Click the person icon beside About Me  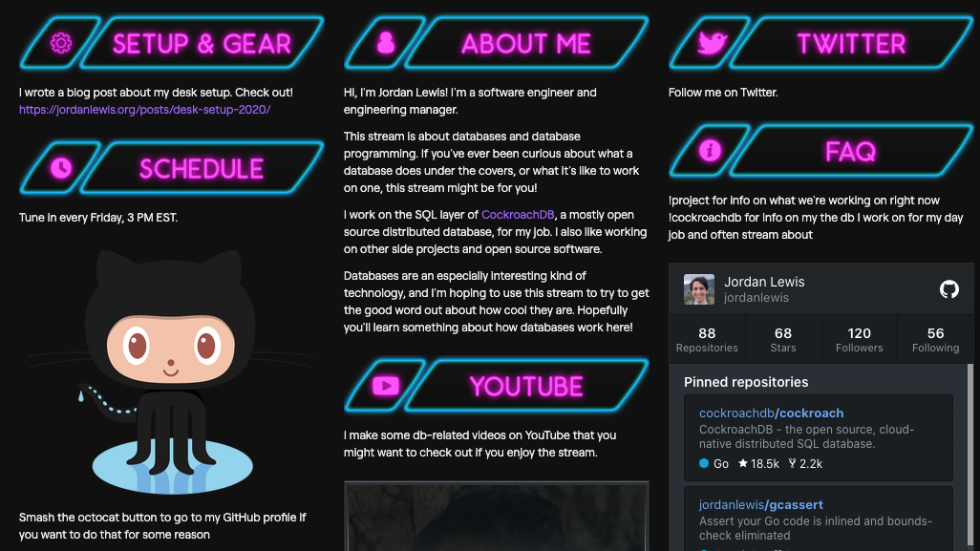click(x=386, y=42)
